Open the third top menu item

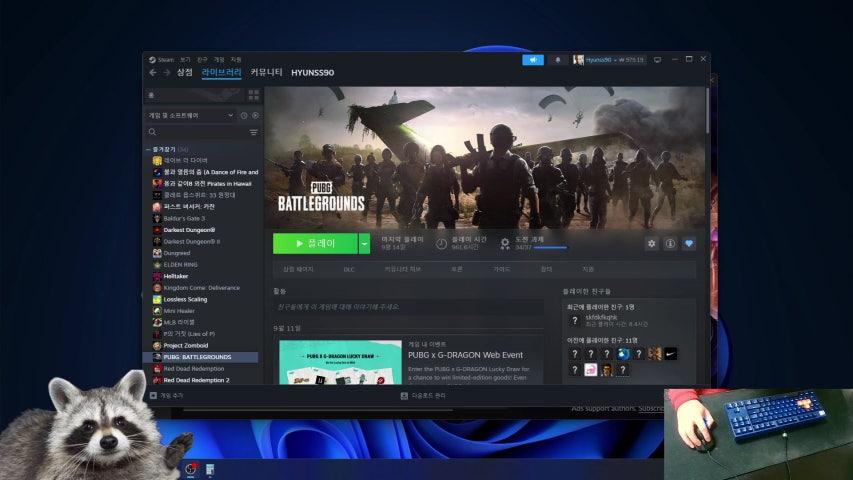point(202,60)
